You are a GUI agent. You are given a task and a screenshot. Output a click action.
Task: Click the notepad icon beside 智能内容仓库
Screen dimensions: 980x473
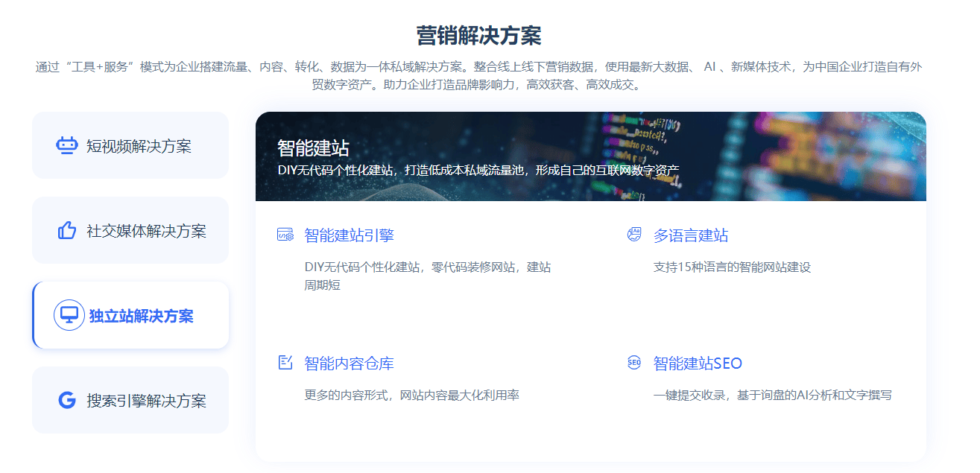click(x=285, y=363)
